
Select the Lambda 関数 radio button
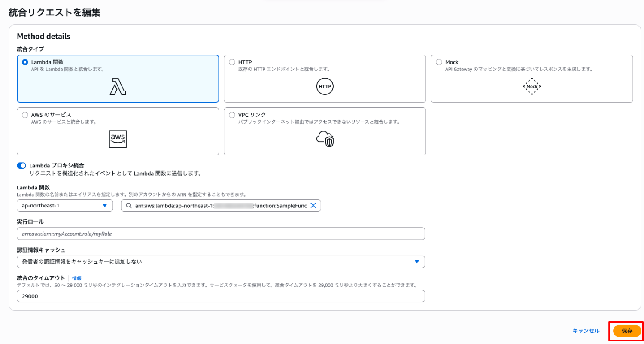pyautogui.click(x=25, y=62)
